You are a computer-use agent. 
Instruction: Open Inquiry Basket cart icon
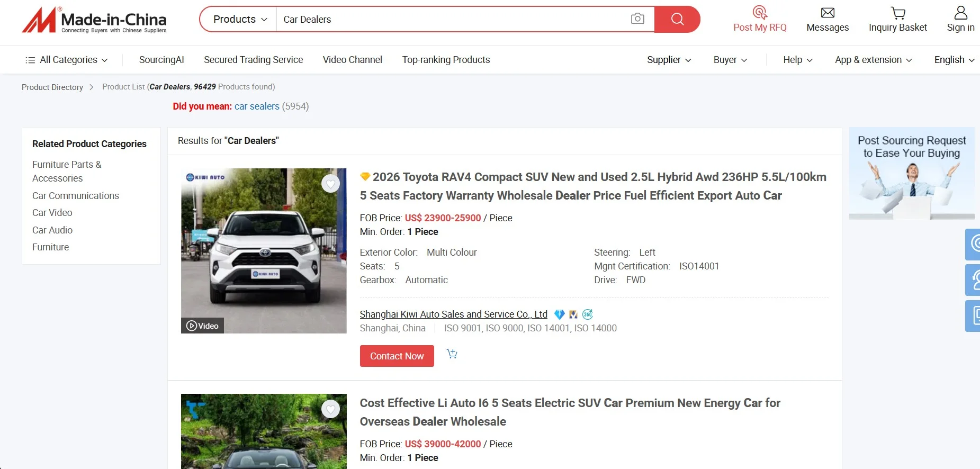click(x=898, y=13)
